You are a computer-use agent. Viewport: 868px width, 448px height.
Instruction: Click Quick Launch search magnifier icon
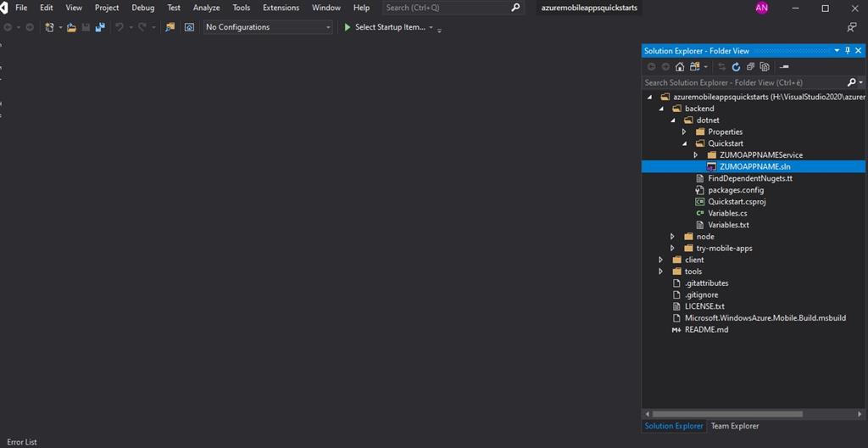515,8
